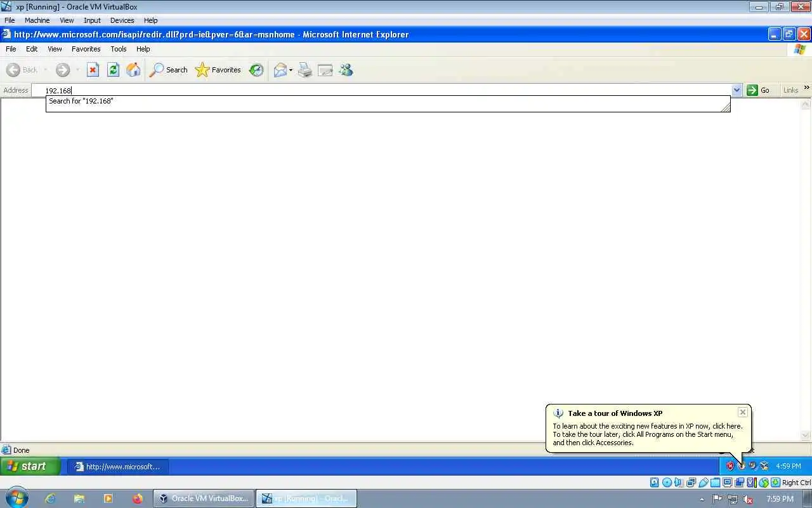Expand the Links toolbar chevron

pos(807,88)
